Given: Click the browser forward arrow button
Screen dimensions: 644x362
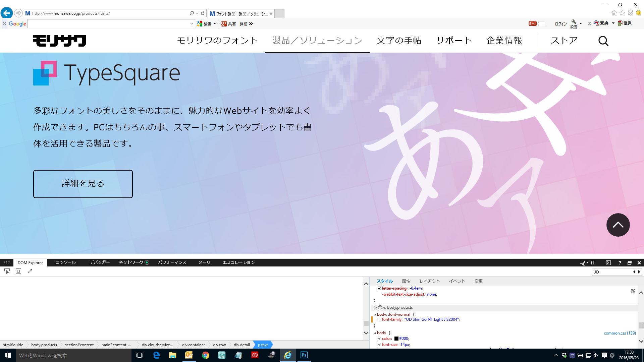Looking at the screenshot, I should coord(18,13).
